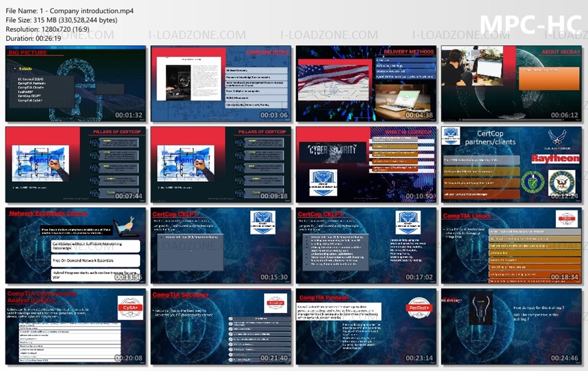Click the 'Free On Demand Network Essentials' box
Image resolution: width=588 pixels, height=371 pixels.
pyautogui.click(x=96, y=260)
